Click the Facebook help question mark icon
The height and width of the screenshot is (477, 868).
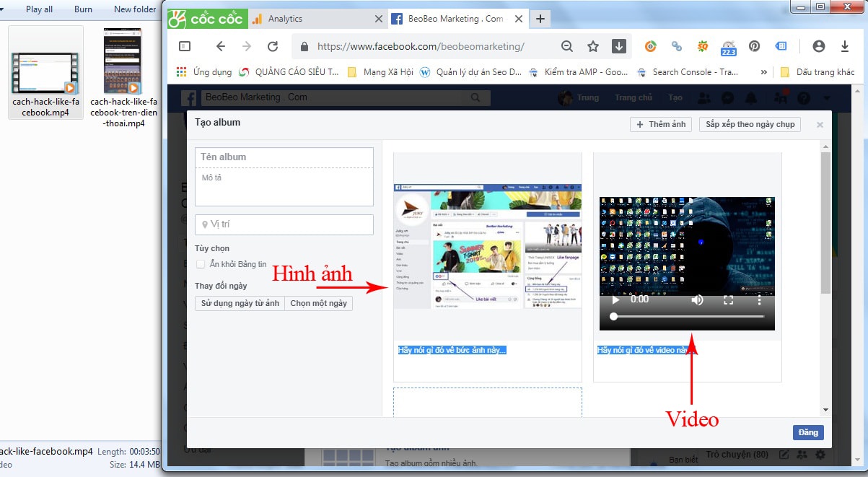(803, 97)
